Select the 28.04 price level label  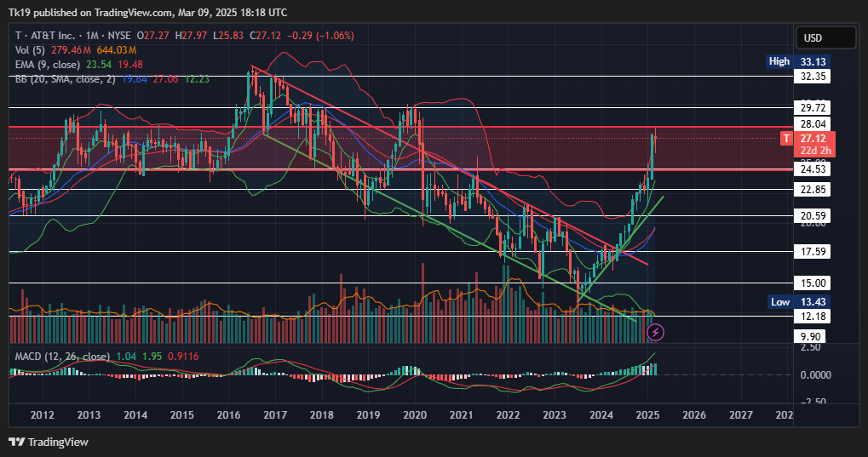[x=813, y=124]
